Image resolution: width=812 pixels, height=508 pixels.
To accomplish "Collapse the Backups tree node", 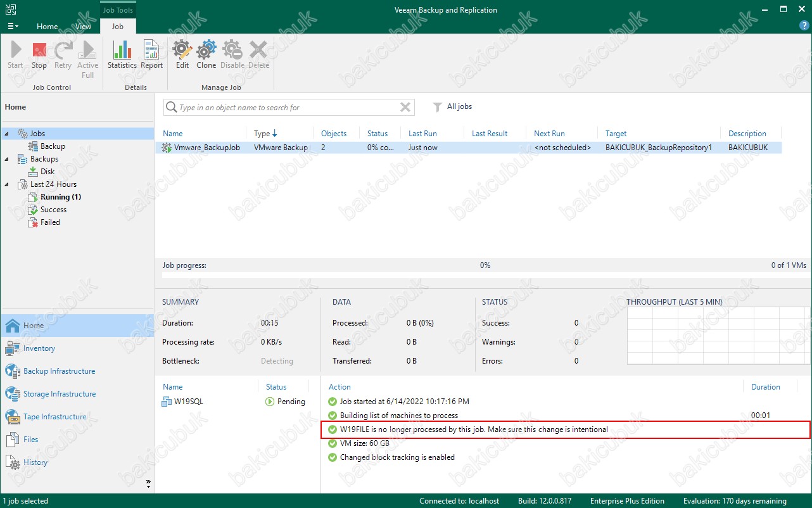I will (x=6, y=159).
